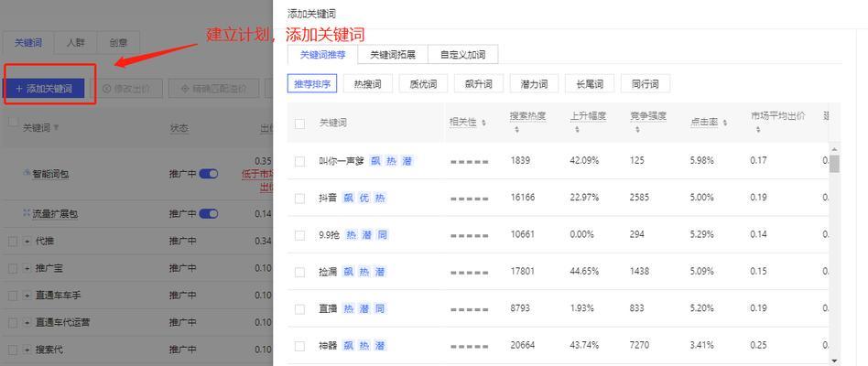Viewport: 868px width, 366px height.
Task: Select the 长尾词 filter
Action: (x=589, y=84)
